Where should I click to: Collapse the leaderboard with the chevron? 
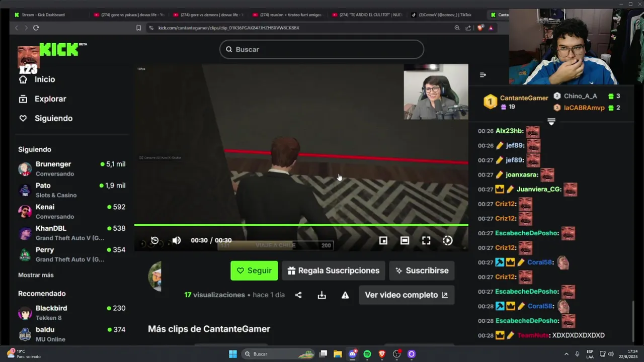551,122
